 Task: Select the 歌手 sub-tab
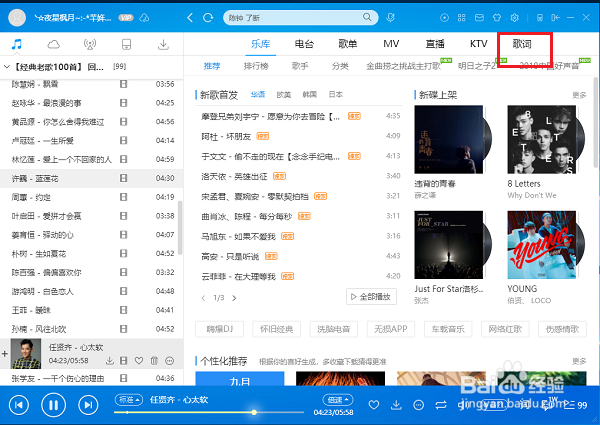[300, 66]
